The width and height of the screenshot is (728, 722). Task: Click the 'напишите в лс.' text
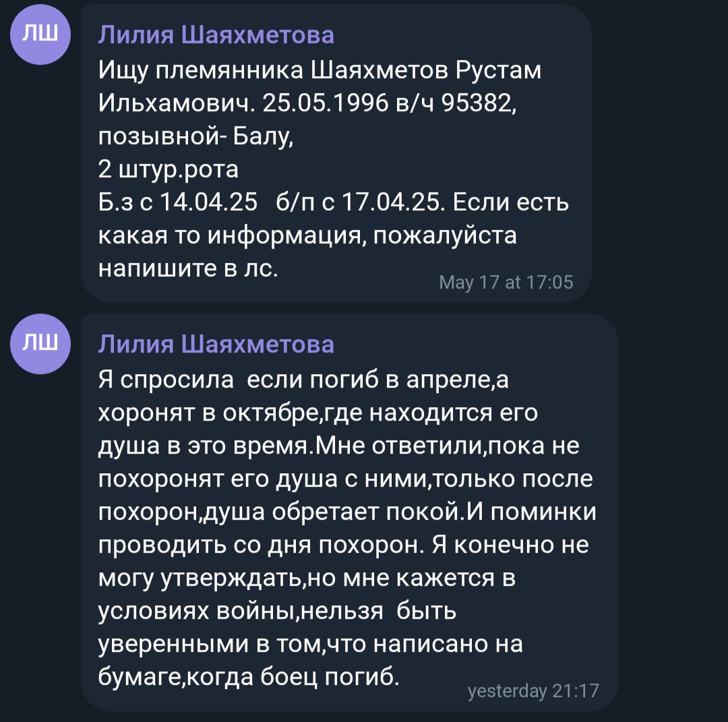pos(188,268)
